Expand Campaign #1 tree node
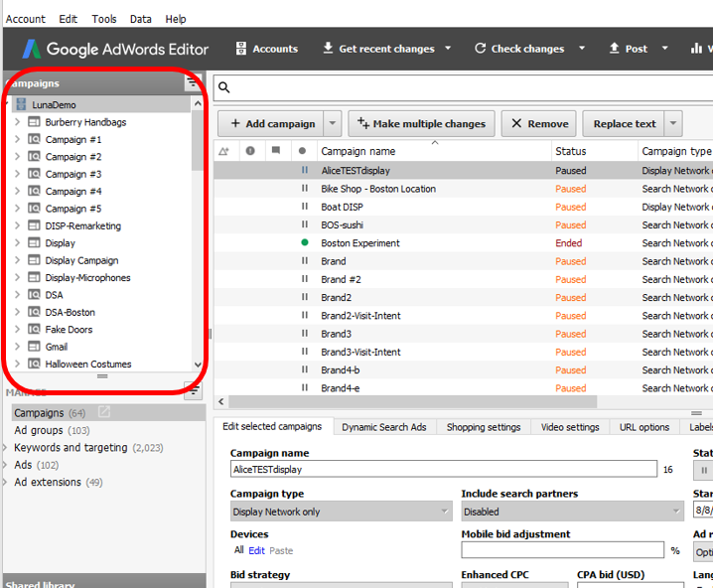The width and height of the screenshot is (713, 588). point(17,139)
